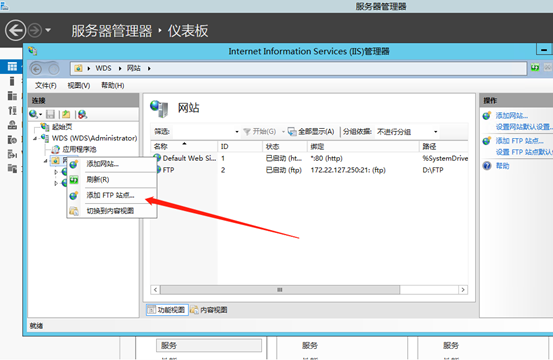The width and height of the screenshot is (553, 360).
Task: Click IIS Manager forward navigation button
Action: click(x=54, y=69)
